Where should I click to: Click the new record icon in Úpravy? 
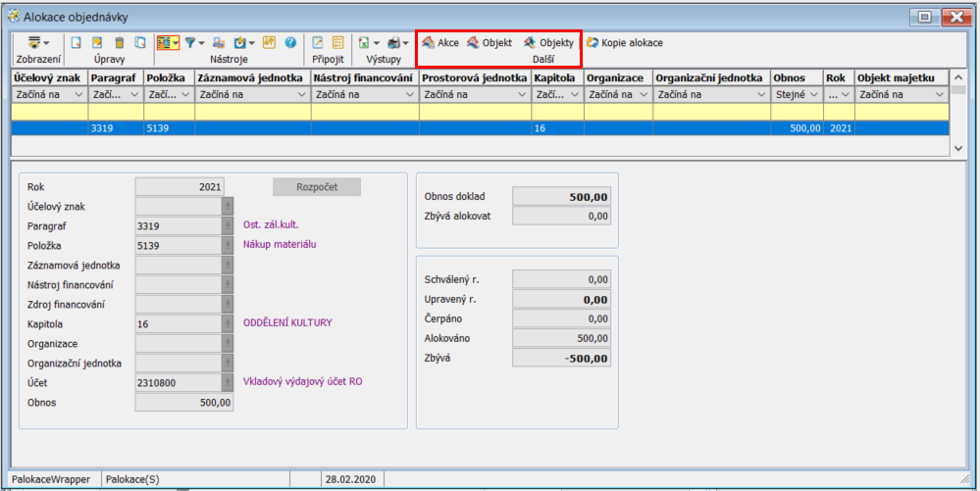pos(76,43)
